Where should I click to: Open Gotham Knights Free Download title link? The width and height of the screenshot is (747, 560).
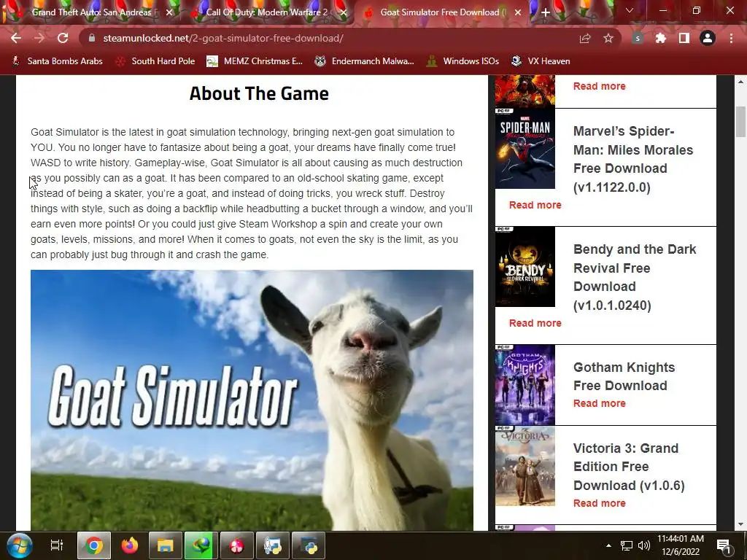(x=624, y=376)
